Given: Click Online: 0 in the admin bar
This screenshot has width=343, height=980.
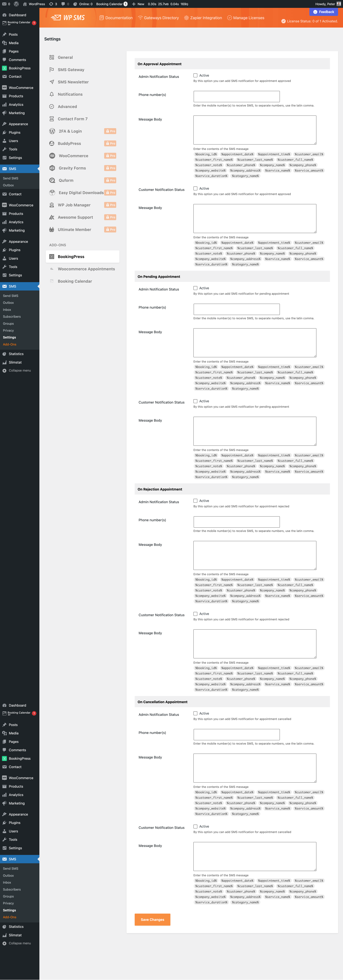Looking at the screenshot, I should click(83, 4).
